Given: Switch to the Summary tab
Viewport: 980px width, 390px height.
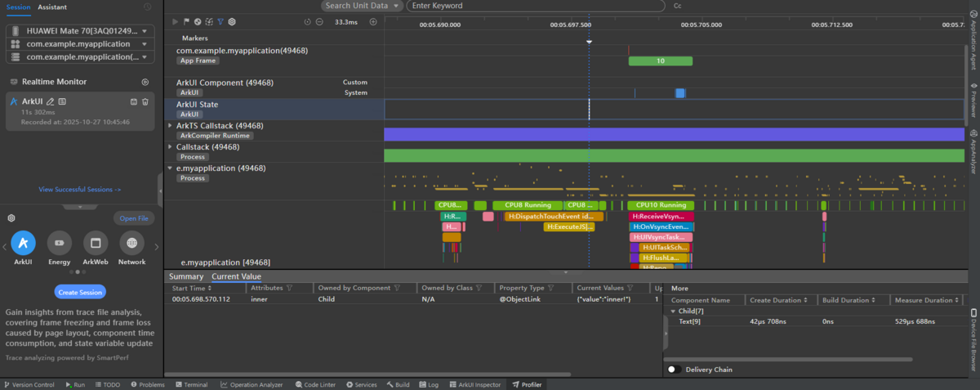Looking at the screenshot, I should tap(186, 276).
